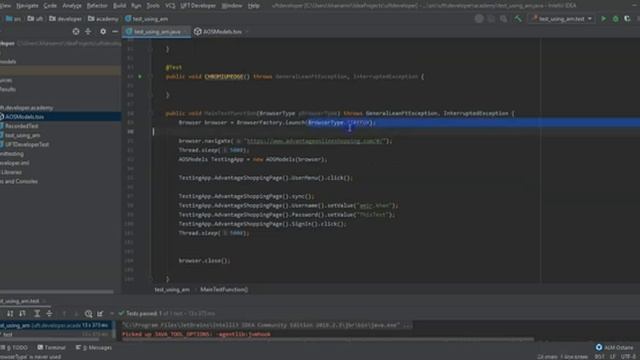Click the 'uft' breadcrumb folder in navigation bar
The image size is (640, 360).
35,19
